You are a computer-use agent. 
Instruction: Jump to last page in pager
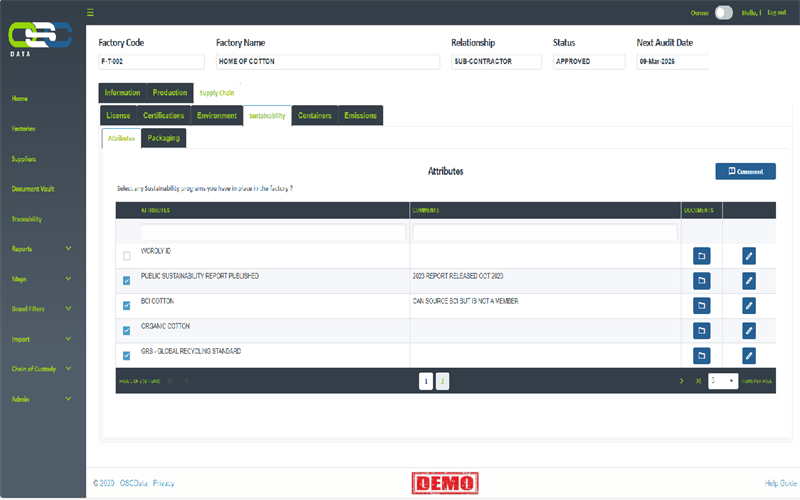[698, 381]
